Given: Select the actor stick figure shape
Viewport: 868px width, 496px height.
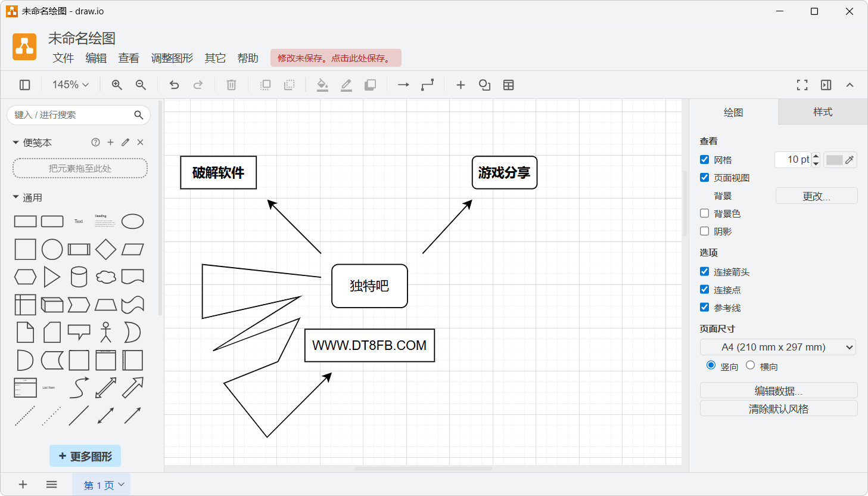Looking at the screenshot, I should click(x=105, y=333).
